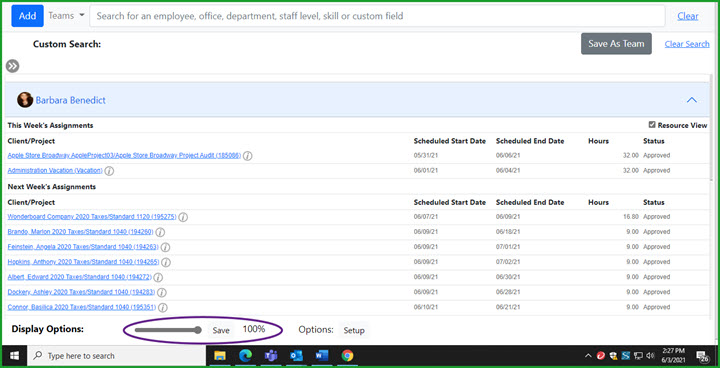Viewport: 720px width, 368px height.
Task: Open info icon for Administration Vacation
Action: pos(109,171)
